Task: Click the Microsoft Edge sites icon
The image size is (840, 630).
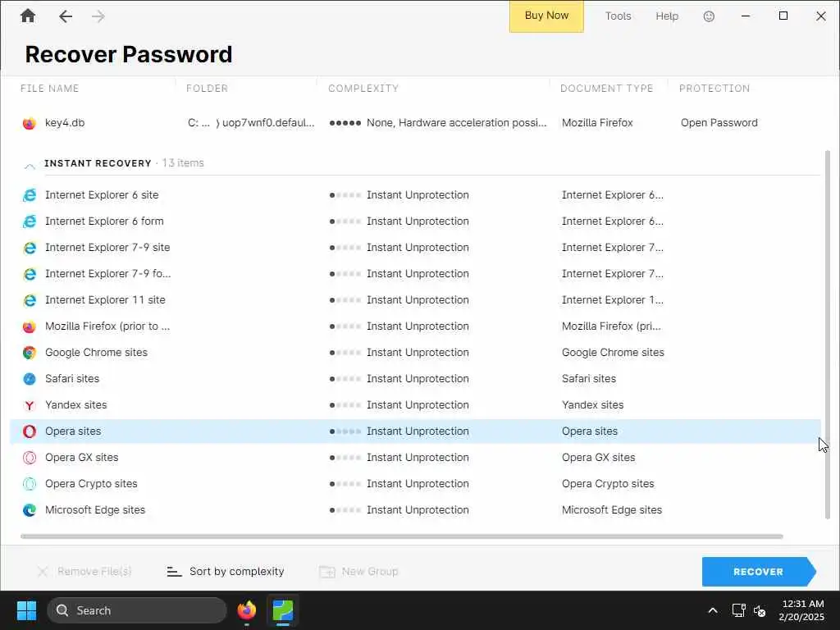Action: [30, 510]
